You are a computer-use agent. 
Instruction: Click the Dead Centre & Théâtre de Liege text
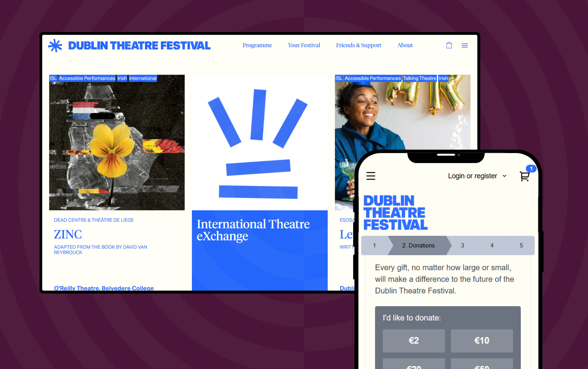94,220
